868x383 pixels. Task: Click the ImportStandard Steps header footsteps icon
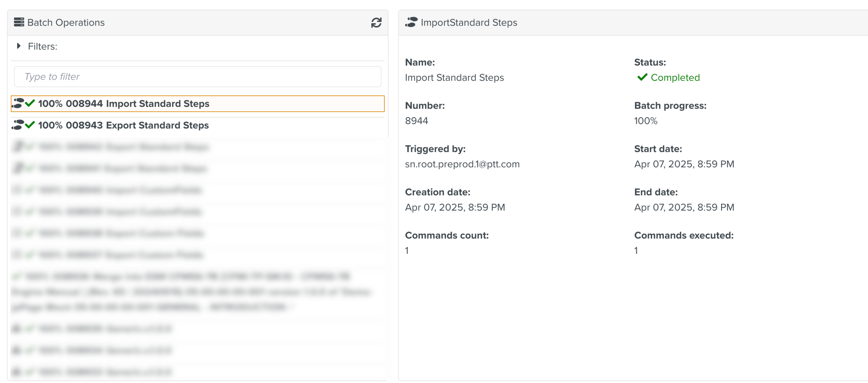tap(411, 22)
